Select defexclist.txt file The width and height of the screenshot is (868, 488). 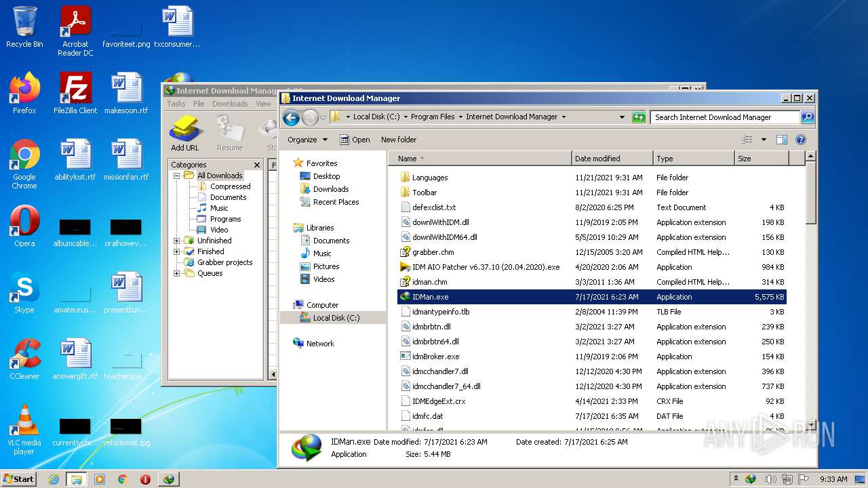pyautogui.click(x=434, y=207)
